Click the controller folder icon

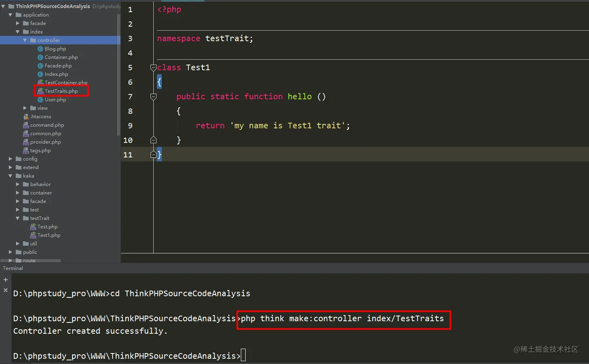point(33,40)
